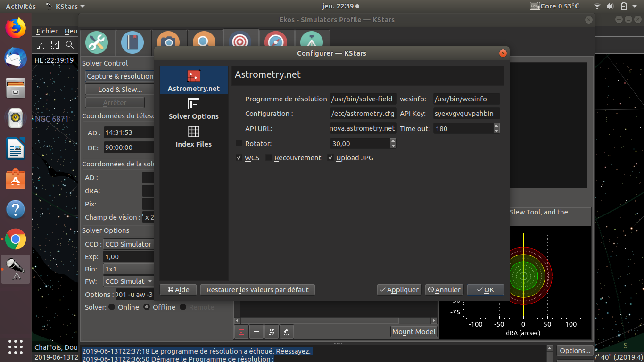Uncheck the Upload JPG checkbox
Screen dimensions: 644x362
330,158
